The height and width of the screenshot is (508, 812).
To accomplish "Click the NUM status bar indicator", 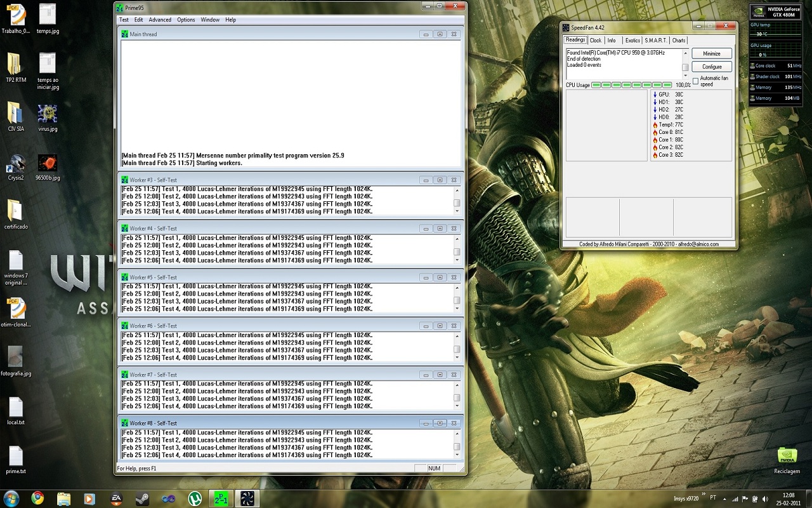I will point(434,469).
